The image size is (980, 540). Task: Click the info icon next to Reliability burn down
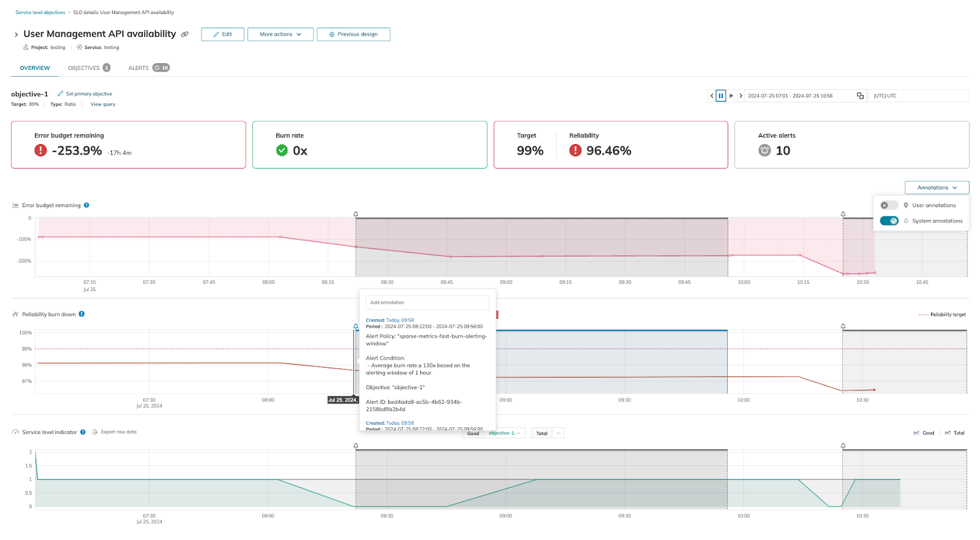[x=81, y=314]
